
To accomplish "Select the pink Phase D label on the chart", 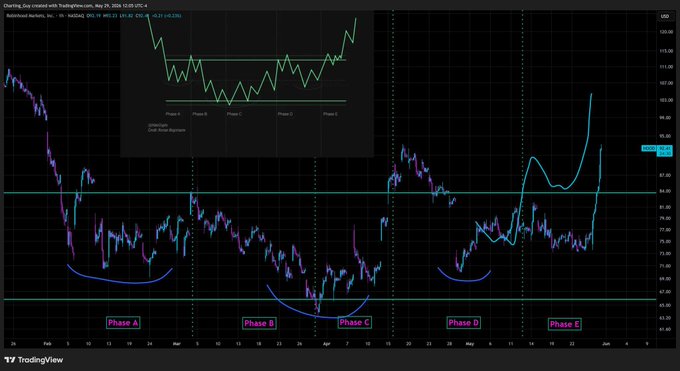I will coord(463,323).
